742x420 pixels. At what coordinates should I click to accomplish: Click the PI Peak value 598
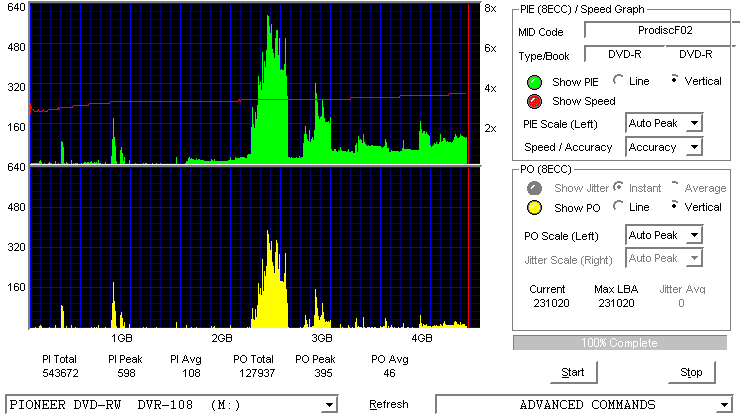(126, 373)
